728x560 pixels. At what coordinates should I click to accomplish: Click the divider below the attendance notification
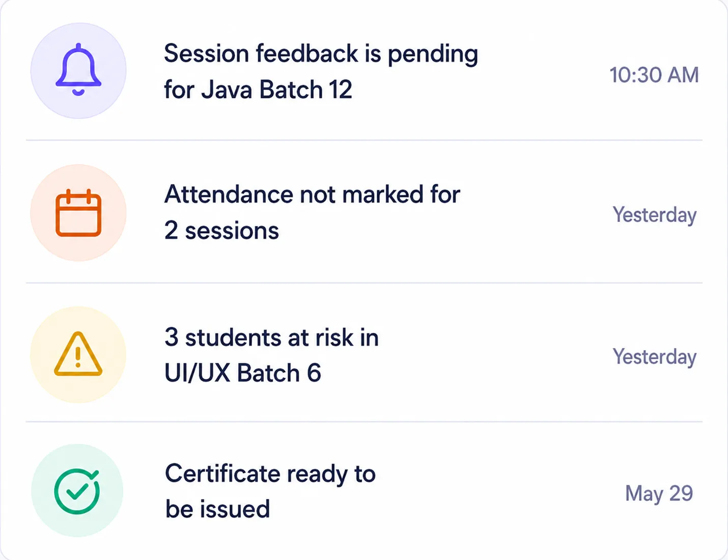point(364,283)
